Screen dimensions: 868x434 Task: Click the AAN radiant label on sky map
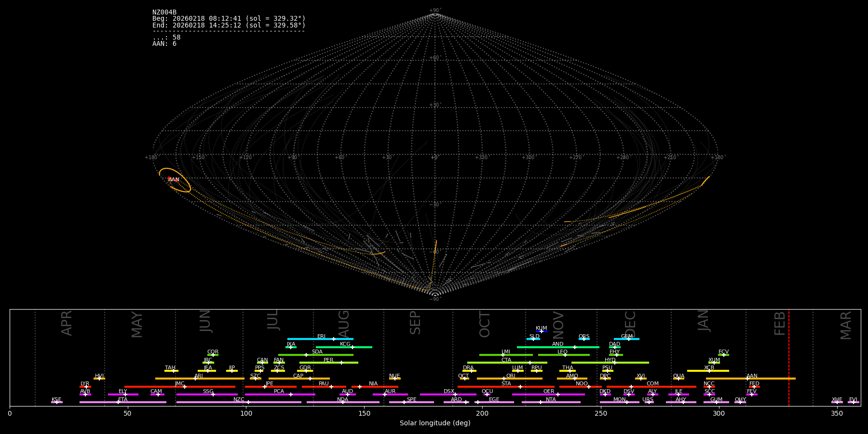pos(174,180)
